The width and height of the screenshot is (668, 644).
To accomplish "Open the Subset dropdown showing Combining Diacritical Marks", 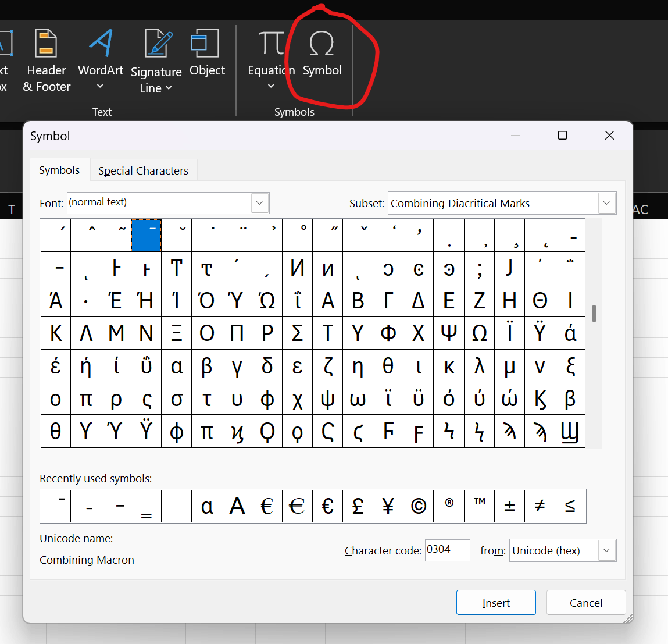I will pyautogui.click(x=606, y=203).
